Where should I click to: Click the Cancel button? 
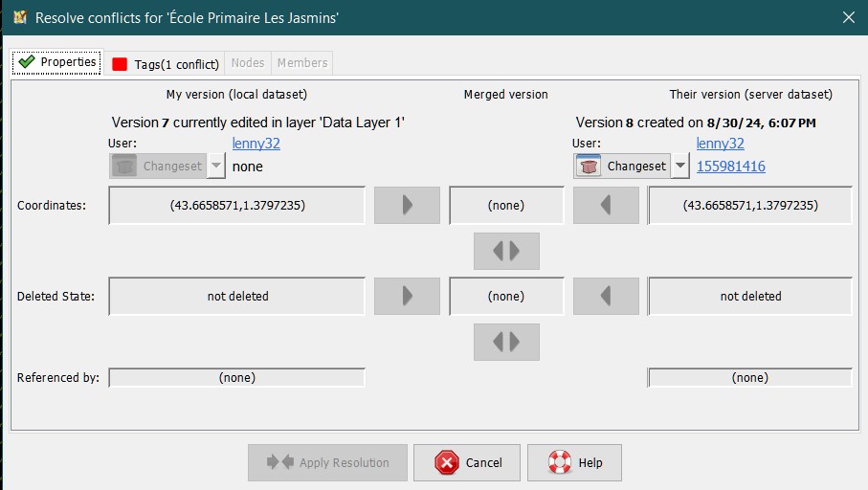click(x=467, y=462)
